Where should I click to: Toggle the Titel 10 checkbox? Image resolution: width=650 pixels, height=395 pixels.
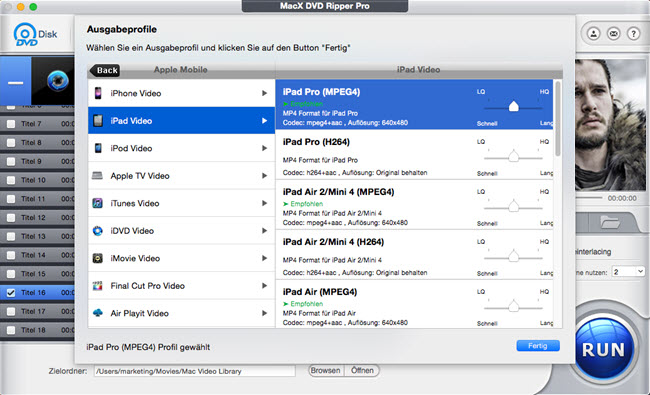click(11, 180)
